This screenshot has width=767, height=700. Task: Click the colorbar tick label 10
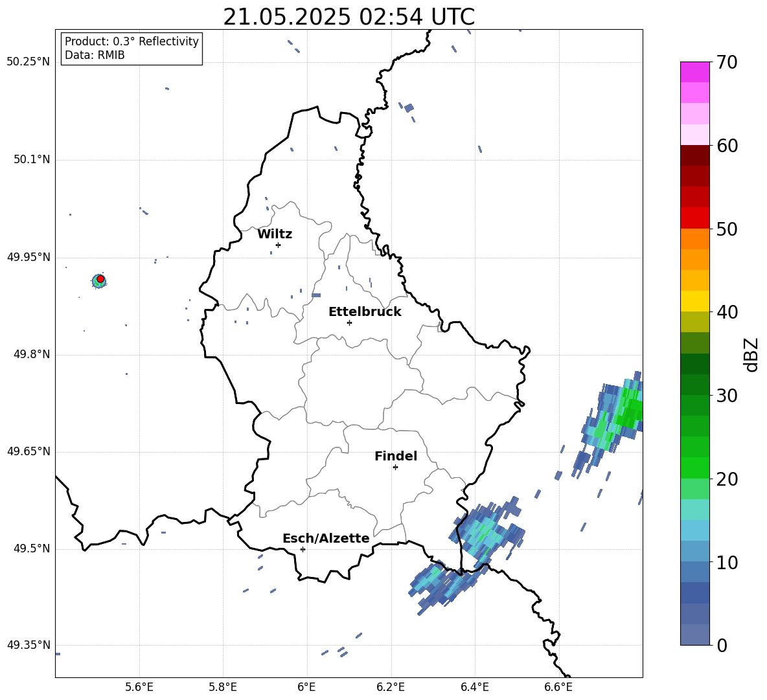(x=727, y=562)
